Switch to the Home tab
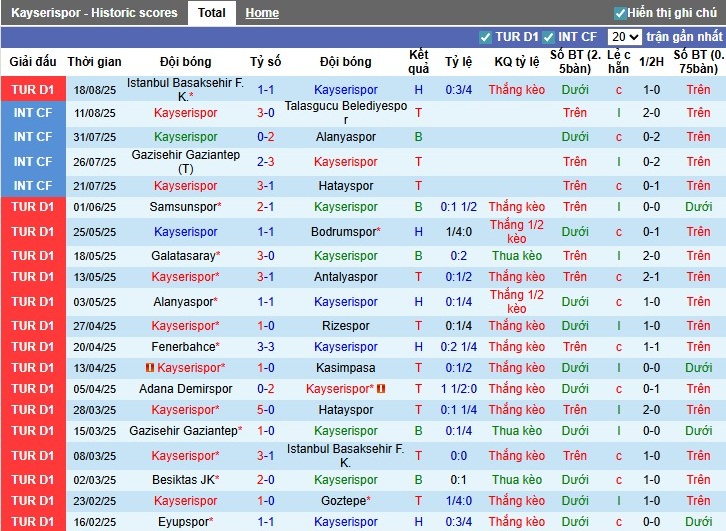The width and height of the screenshot is (726, 531). coord(262,13)
